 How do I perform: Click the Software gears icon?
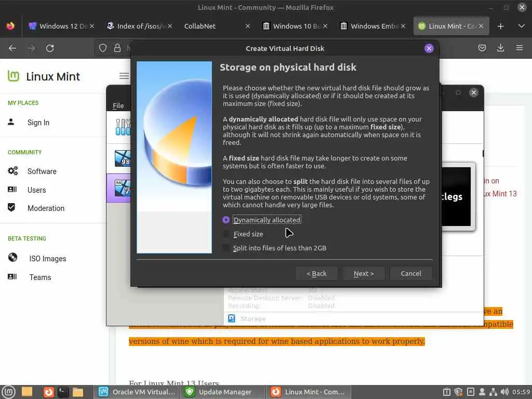12,170
